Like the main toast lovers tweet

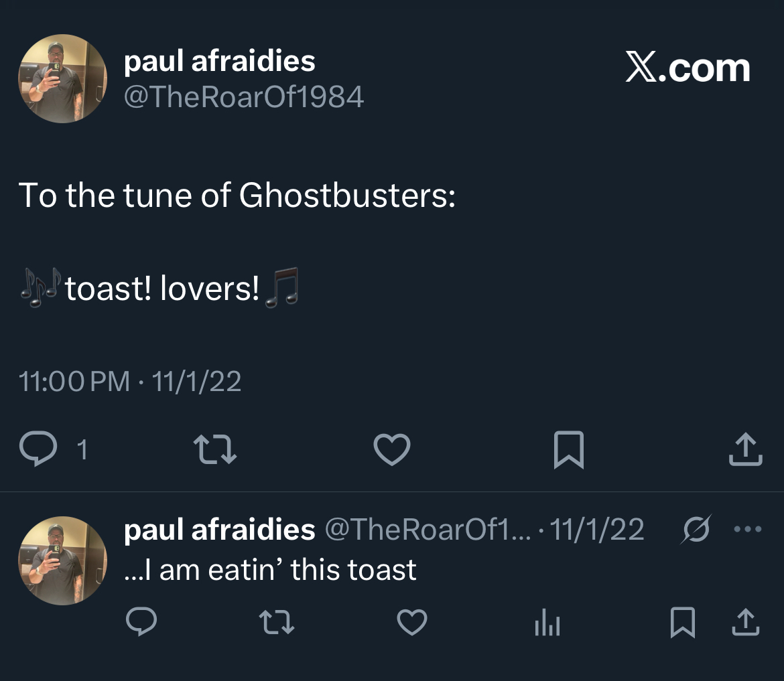click(391, 449)
